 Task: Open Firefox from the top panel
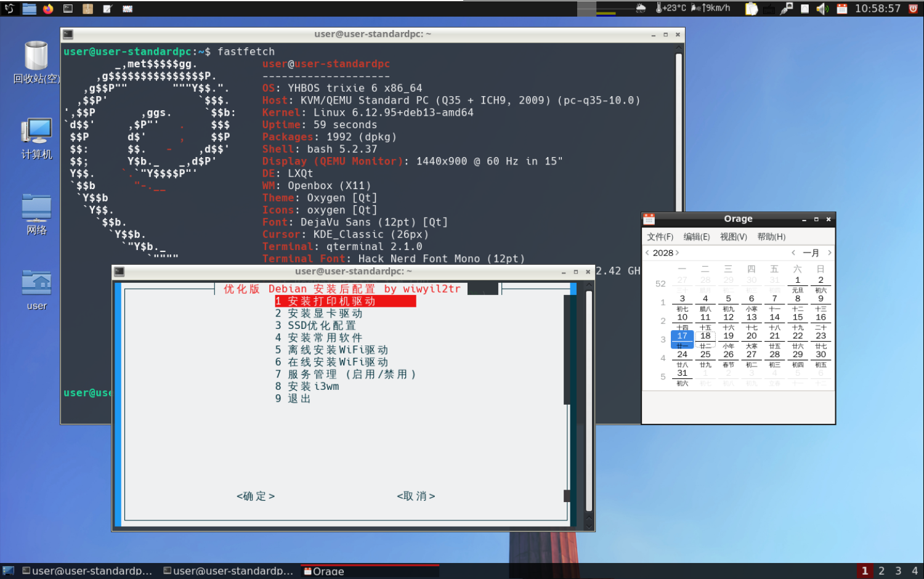point(48,9)
